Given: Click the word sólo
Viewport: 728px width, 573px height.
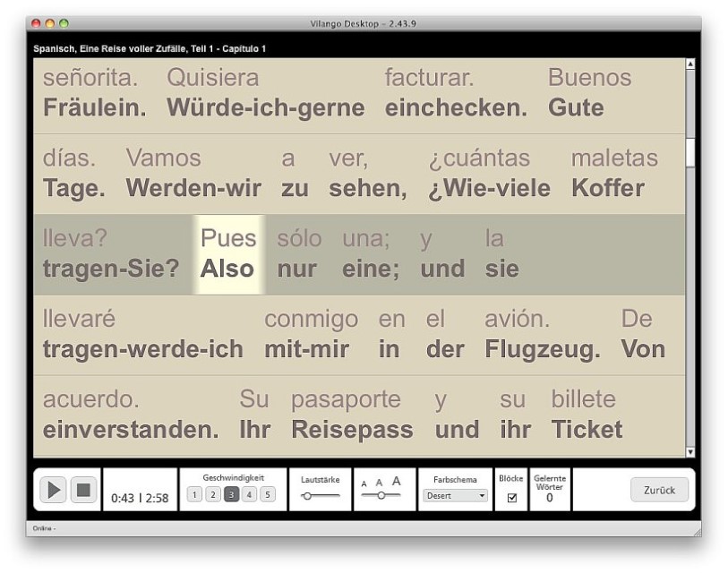Looking at the screenshot, I should [299, 239].
